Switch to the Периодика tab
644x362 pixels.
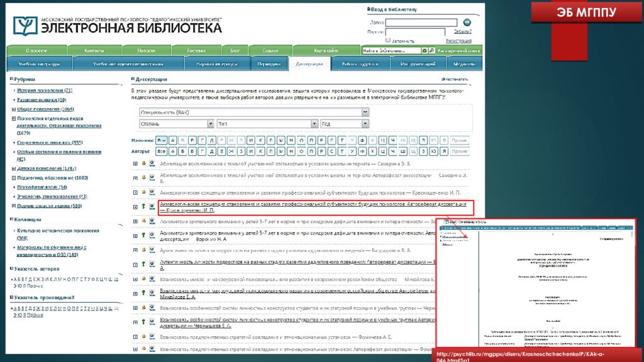[269, 64]
